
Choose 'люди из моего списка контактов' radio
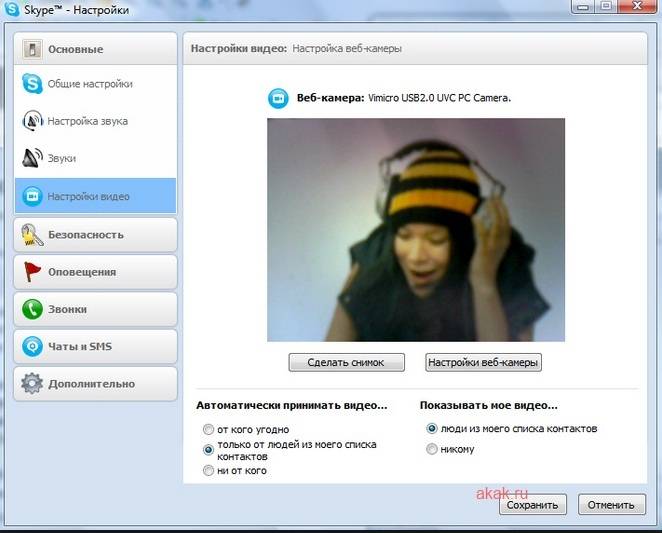pos(432,428)
